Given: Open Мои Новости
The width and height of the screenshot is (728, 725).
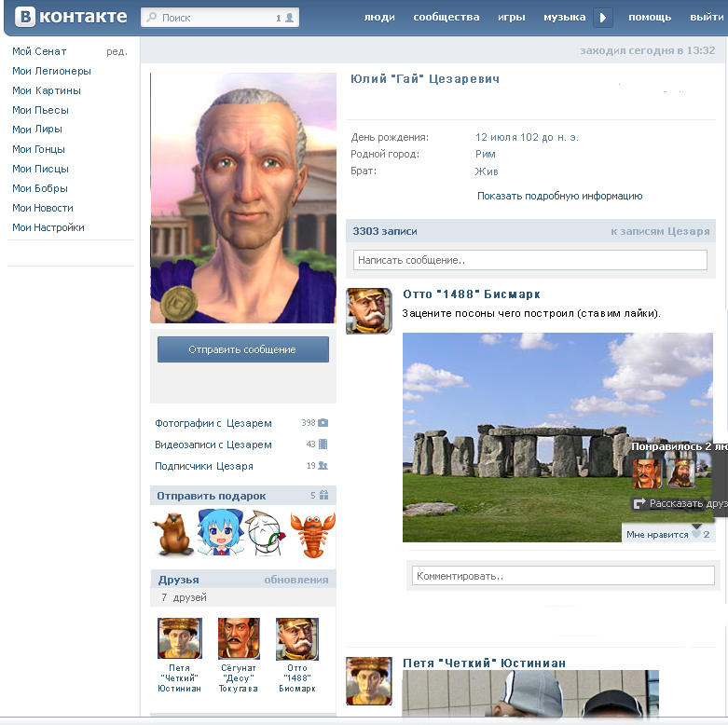Looking at the screenshot, I should click(43, 208).
